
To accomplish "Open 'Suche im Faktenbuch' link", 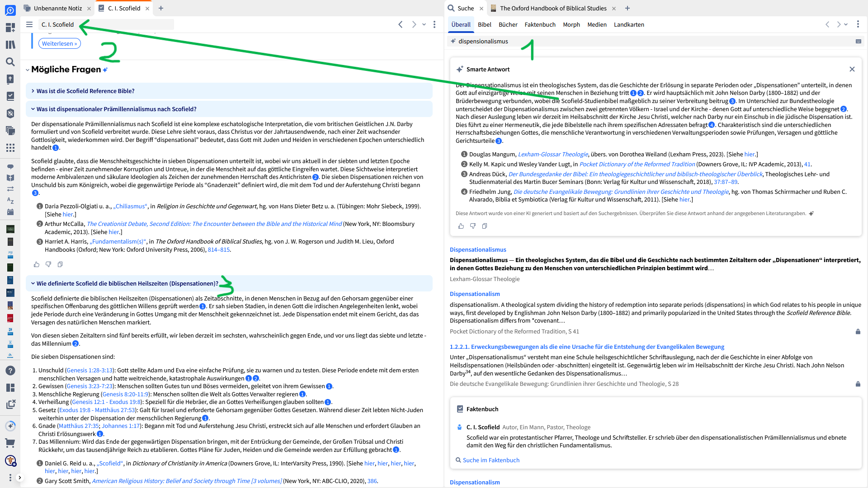I will click(x=491, y=460).
